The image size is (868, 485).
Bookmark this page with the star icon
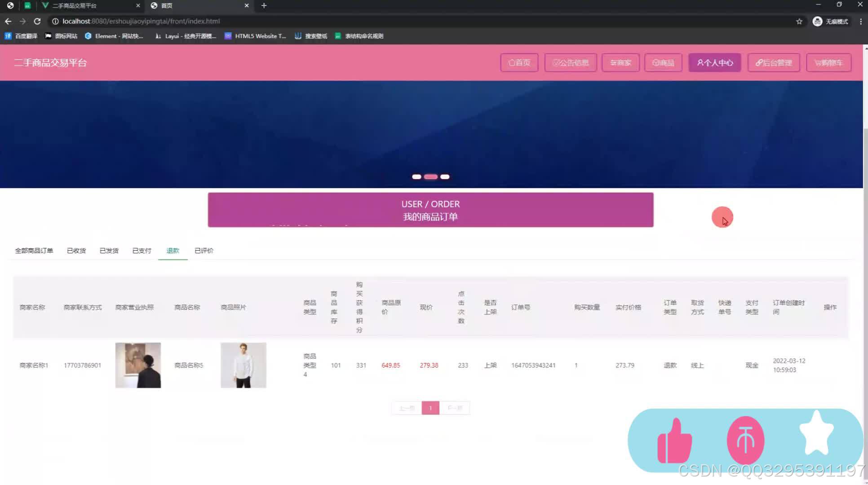[x=799, y=21]
